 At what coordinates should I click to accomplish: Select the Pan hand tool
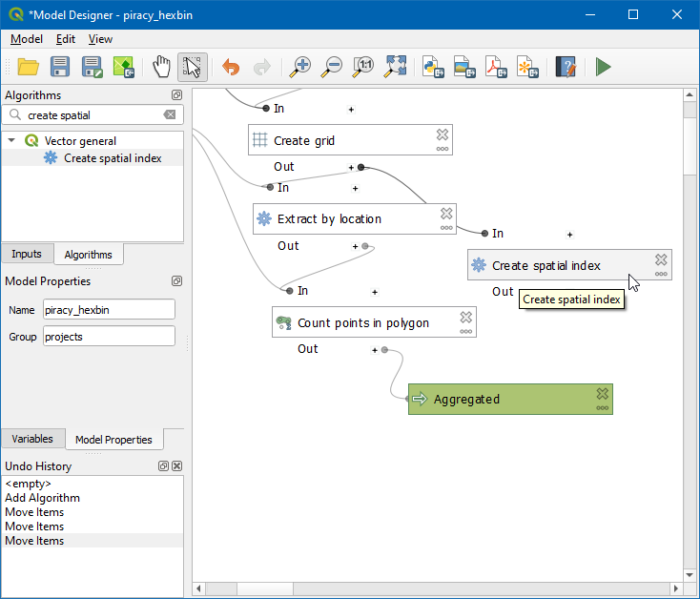[x=161, y=67]
